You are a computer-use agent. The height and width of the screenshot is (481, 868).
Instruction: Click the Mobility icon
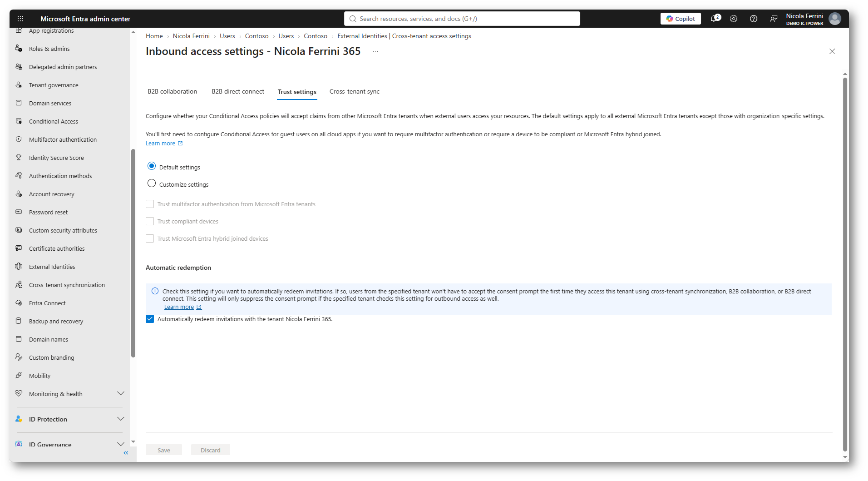click(x=19, y=375)
